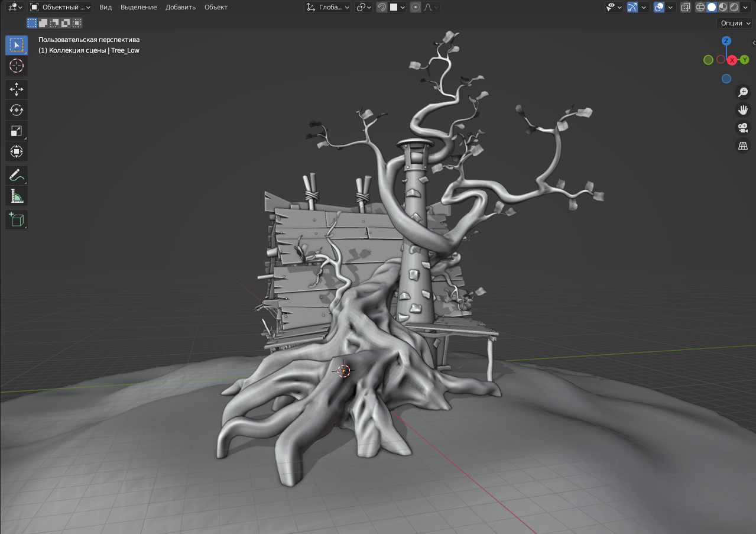Screen dimensions: 756x534
Task: Select the Measure tool
Action: pos(17,196)
